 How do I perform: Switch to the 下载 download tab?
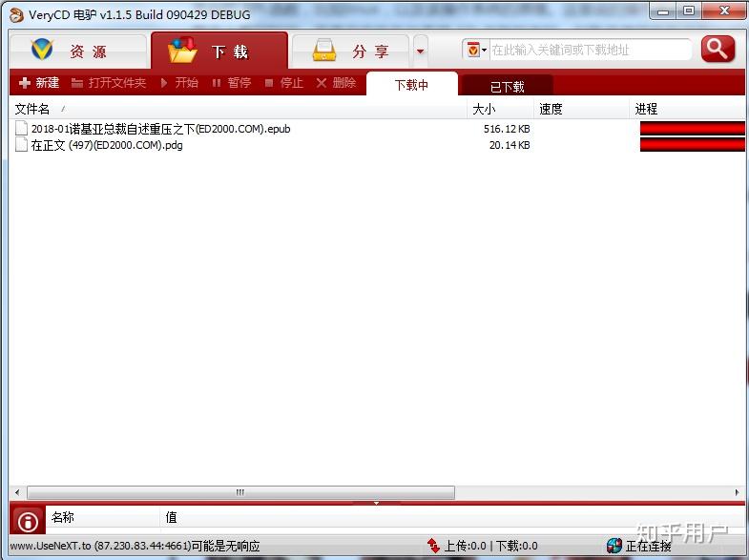(219, 51)
